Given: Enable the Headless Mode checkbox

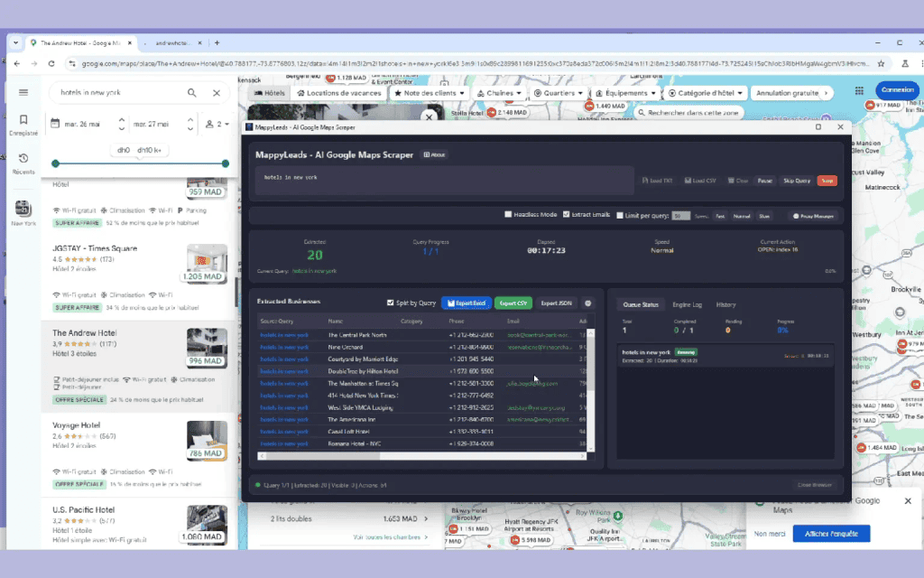Looking at the screenshot, I should pyautogui.click(x=508, y=215).
